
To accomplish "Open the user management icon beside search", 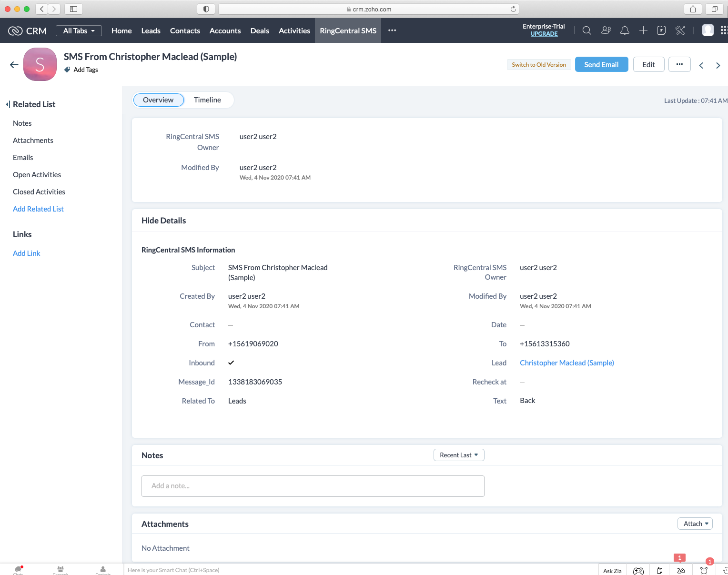I will pos(606,30).
